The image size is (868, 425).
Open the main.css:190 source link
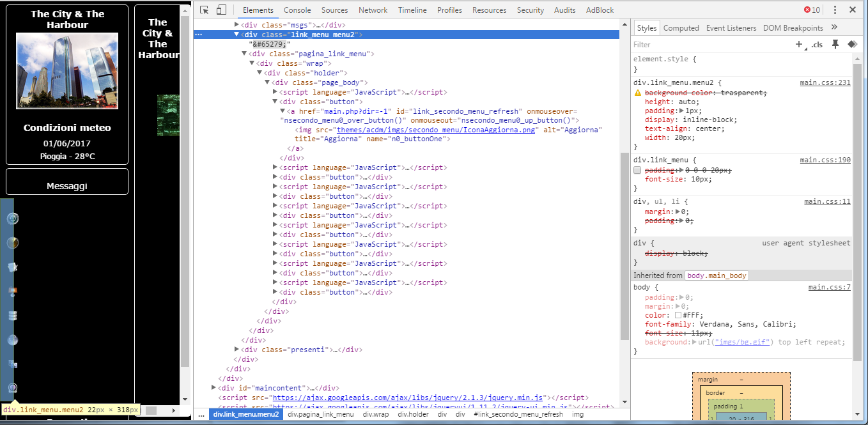[x=825, y=160]
